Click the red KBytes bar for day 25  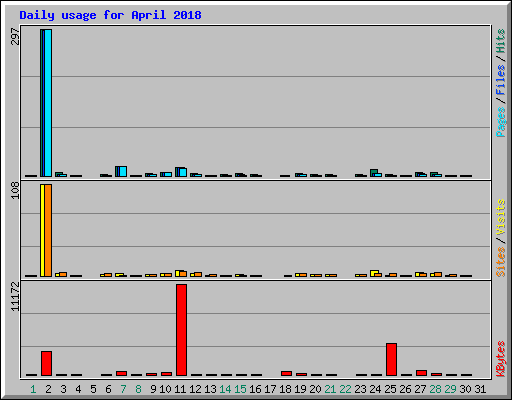391,359
